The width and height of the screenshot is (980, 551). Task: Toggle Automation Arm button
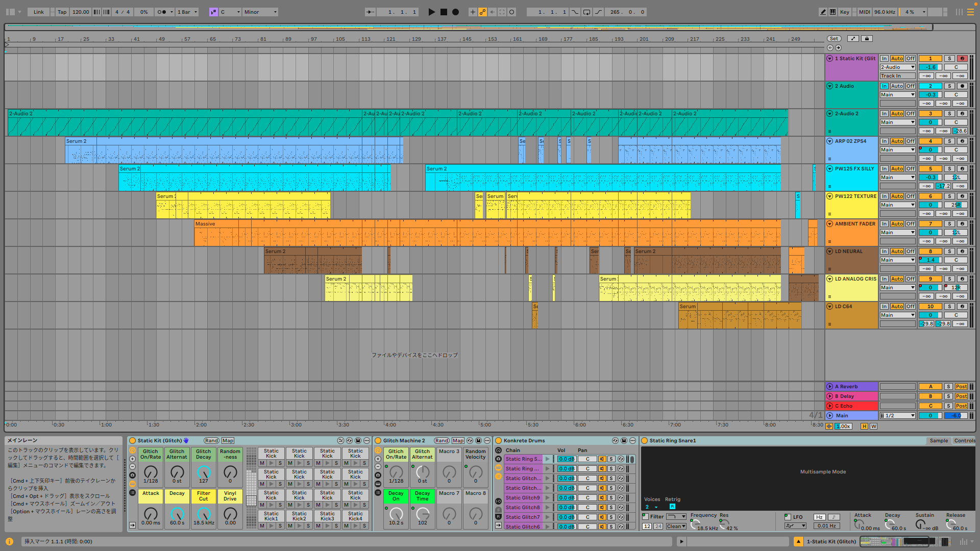point(482,12)
